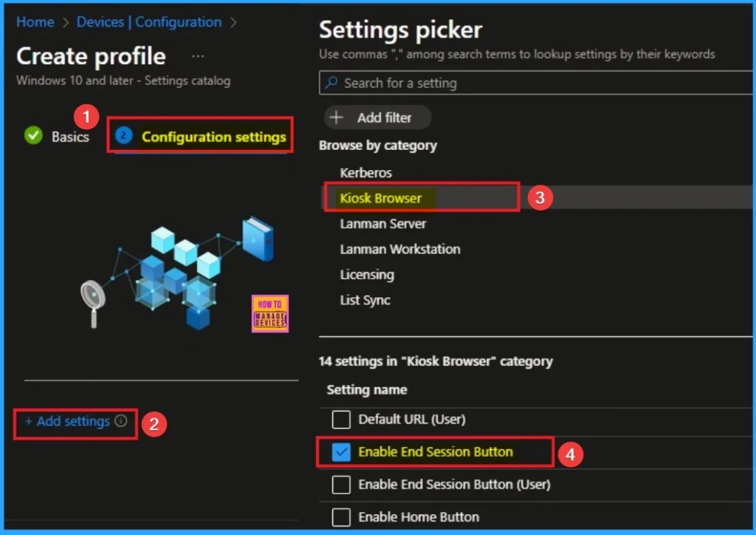
Task: Click the step 2 circle icon
Action: [125, 136]
